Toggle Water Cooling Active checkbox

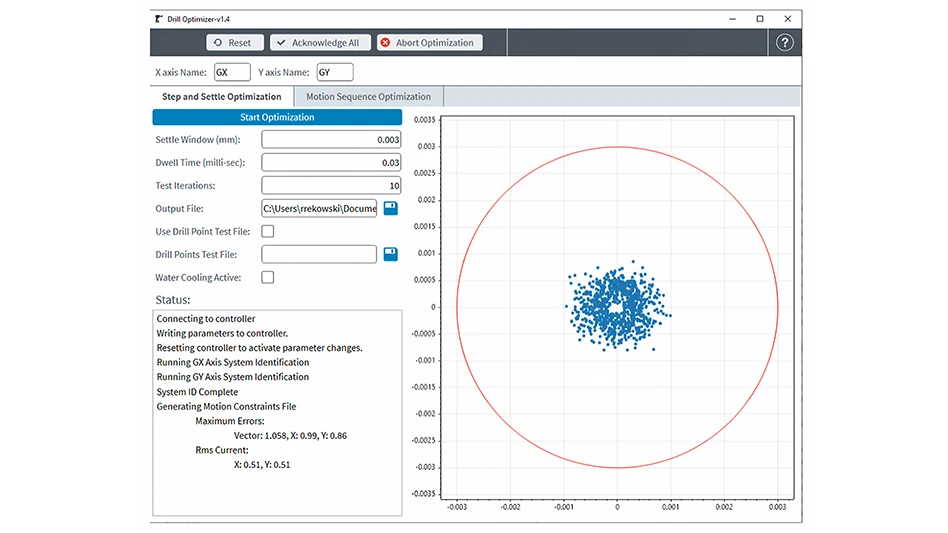tap(268, 277)
